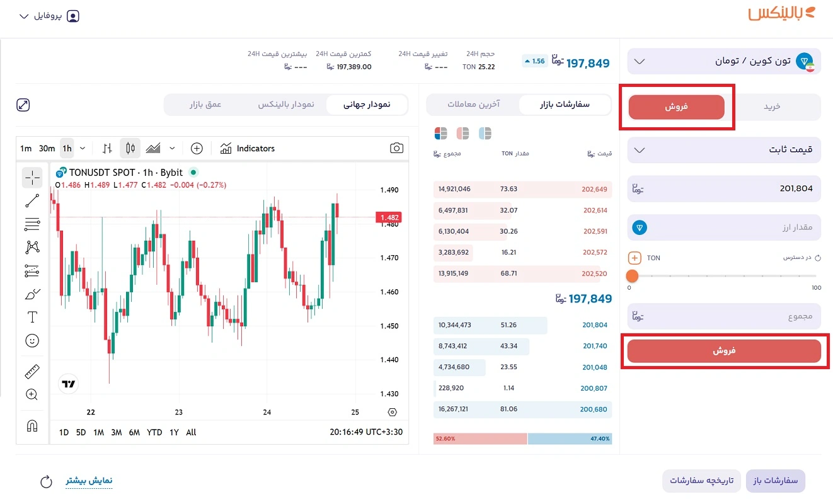Take a chart snapshot with the camera icon
Image resolution: width=833 pixels, height=504 pixels.
tap(396, 147)
